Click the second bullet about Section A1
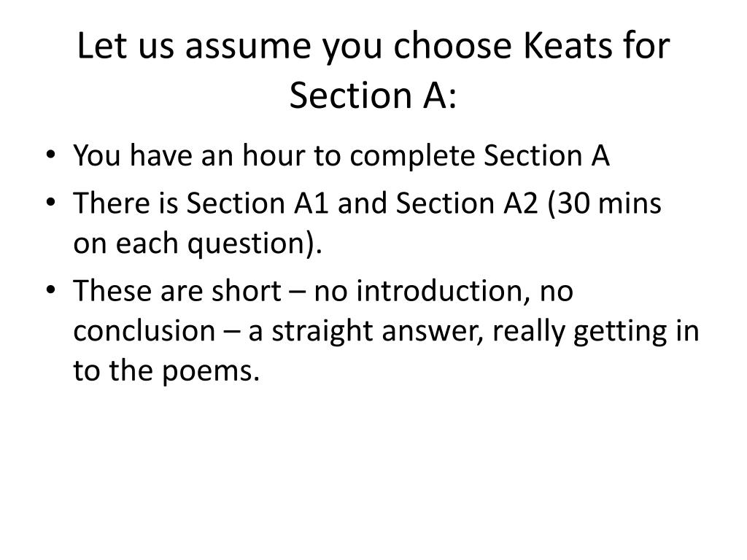 pyautogui.click(x=368, y=224)
